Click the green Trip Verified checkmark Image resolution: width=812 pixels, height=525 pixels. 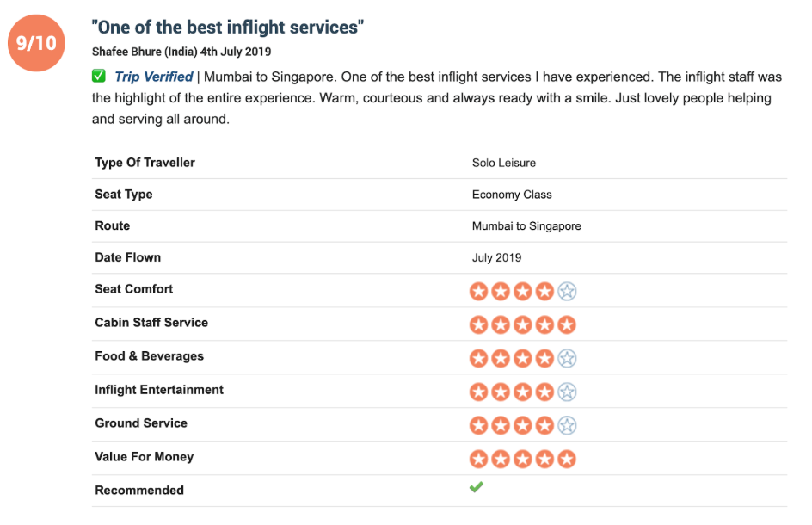point(98,77)
